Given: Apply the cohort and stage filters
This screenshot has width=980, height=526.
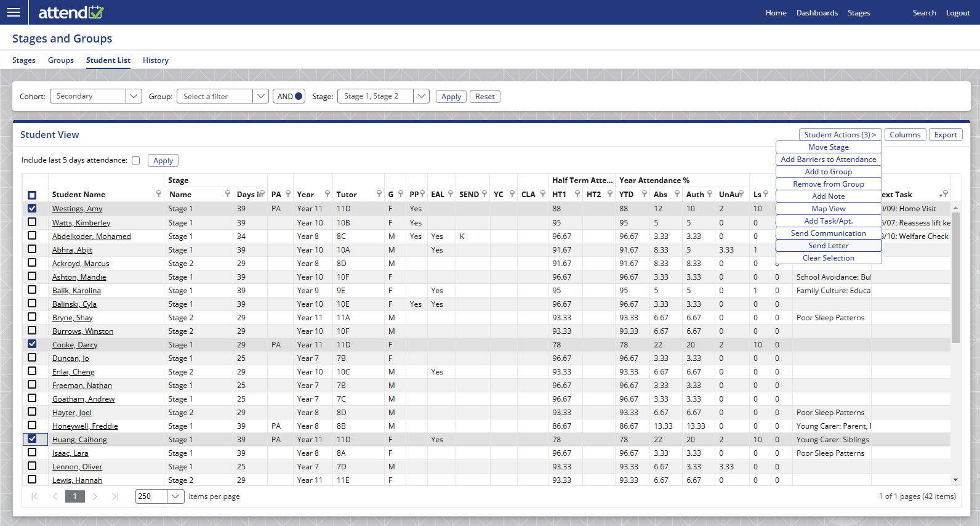Looking at the screenshot, I should point(451,97).
